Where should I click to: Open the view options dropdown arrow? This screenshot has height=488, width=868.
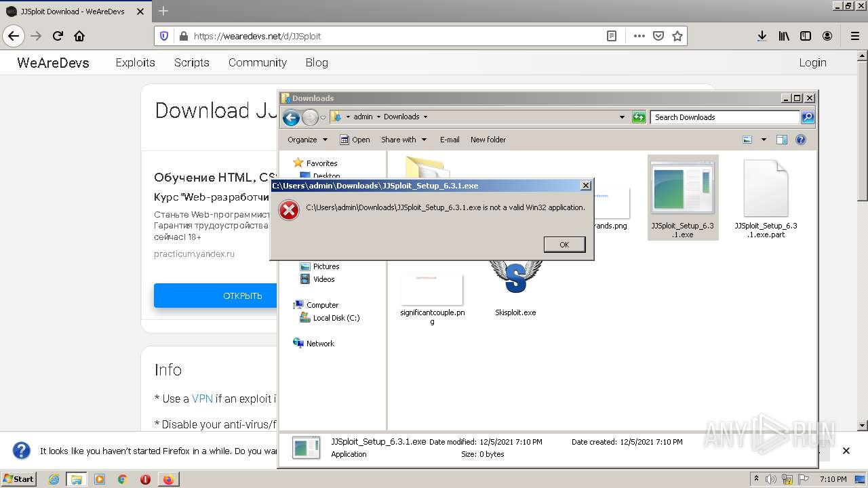764,140
